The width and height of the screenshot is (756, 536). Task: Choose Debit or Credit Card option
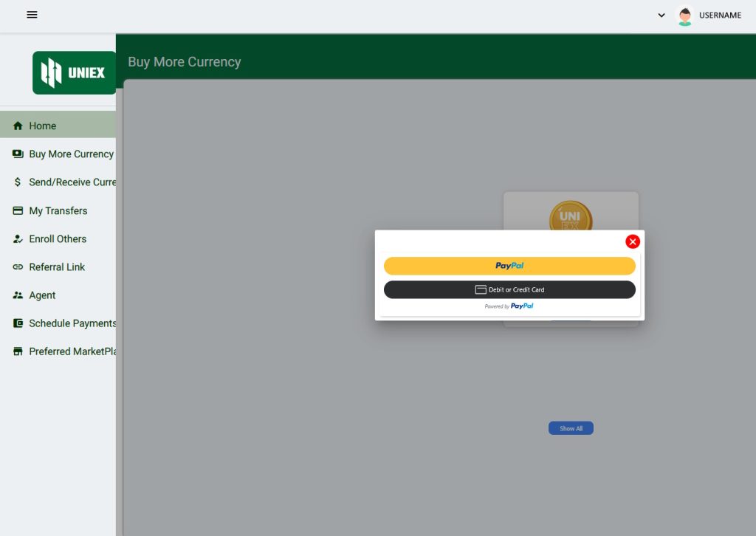pos(509,289)
